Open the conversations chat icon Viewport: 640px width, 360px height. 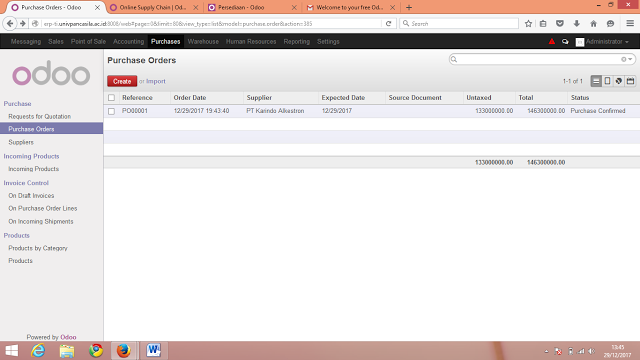(x=565, y=42)
